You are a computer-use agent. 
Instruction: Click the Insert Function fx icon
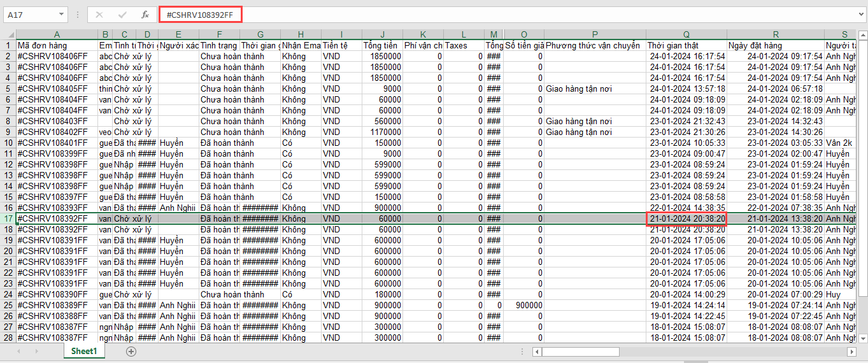pos(145,15)
